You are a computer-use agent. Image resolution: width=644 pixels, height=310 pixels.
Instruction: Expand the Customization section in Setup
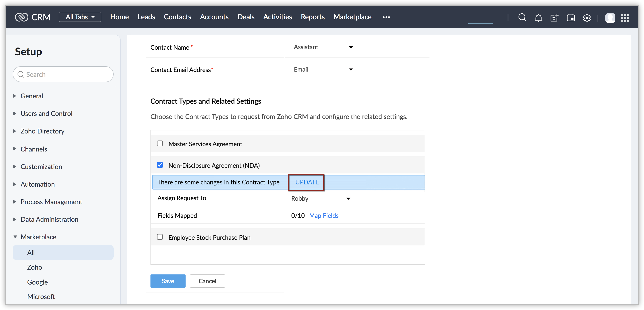(x=41, y=166)
